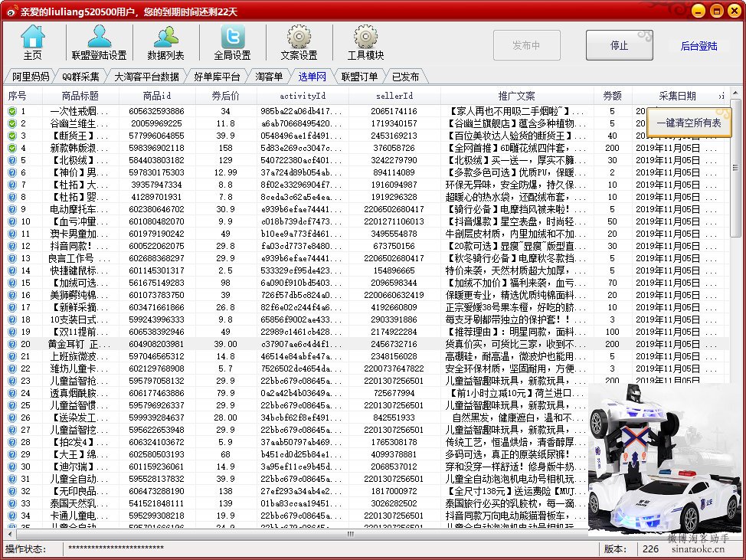Open the 联盟订单 tab
The image size is (746, 560).
pos(359,77)
